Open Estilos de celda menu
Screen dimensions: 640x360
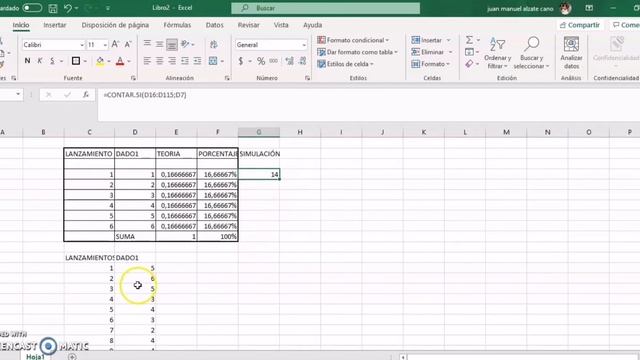345,64
